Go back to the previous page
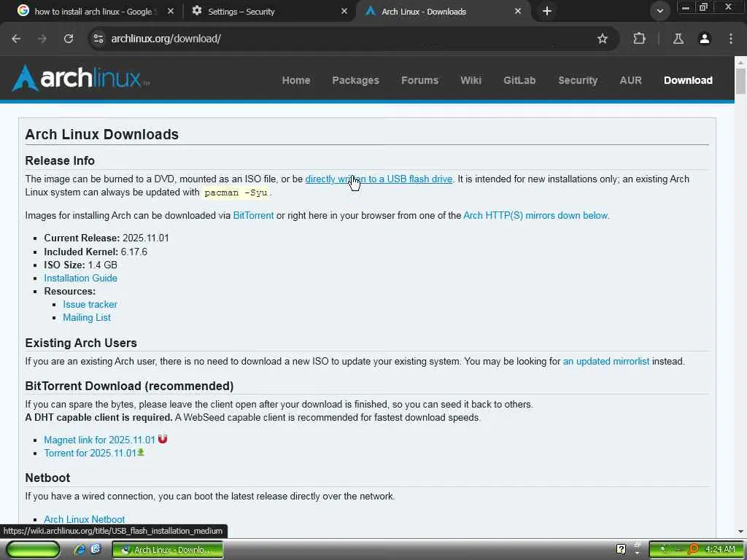Image resolution: width=747 pixels, height=560 pixels. click(16, 39)
